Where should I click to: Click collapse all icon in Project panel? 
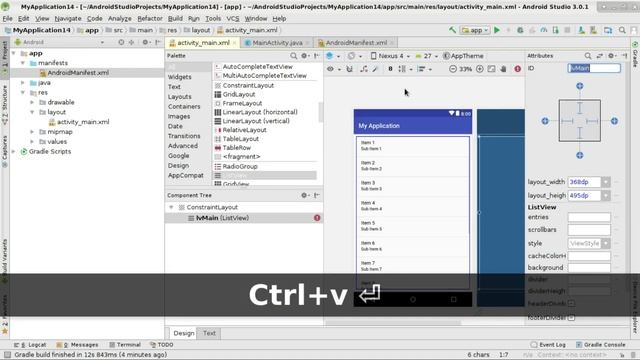(131, 42)
